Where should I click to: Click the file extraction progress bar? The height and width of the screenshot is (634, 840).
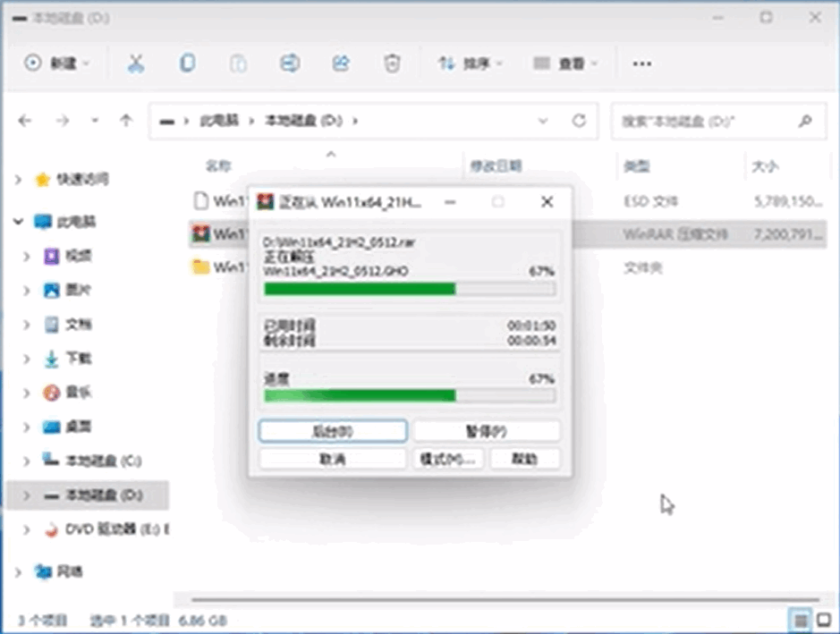click(410, 289)
